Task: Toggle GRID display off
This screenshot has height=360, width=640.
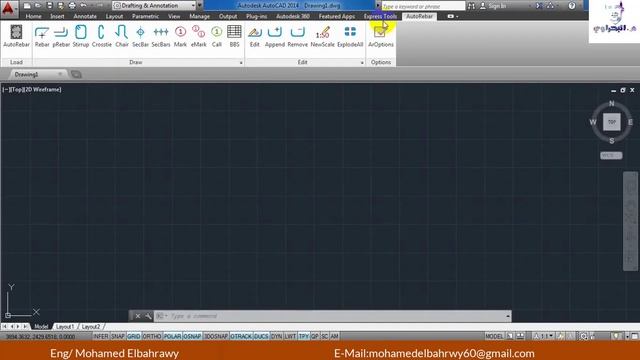Action: pyautogui.click(x=133, y=336)
